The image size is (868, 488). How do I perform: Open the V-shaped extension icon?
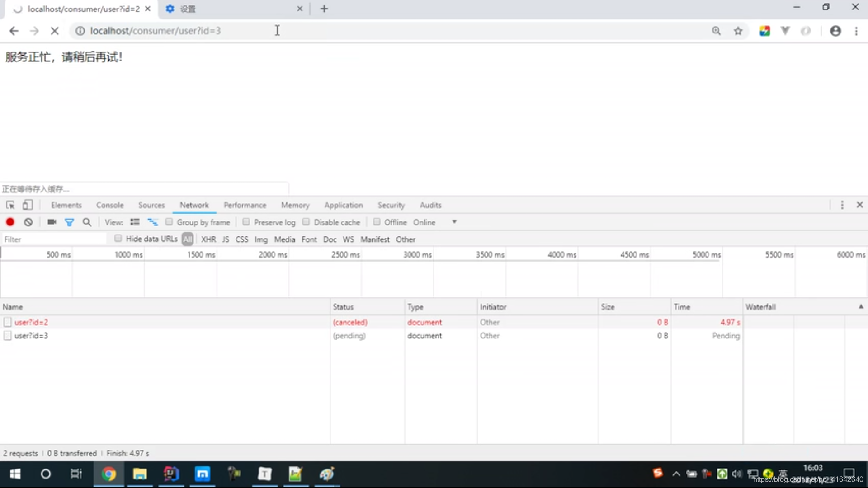(x=785, y=31)
